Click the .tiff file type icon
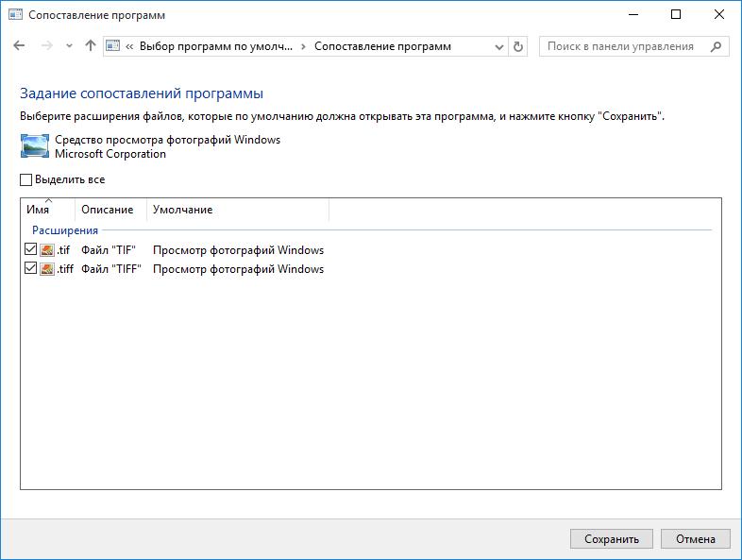742x560 pixels. 47,269
